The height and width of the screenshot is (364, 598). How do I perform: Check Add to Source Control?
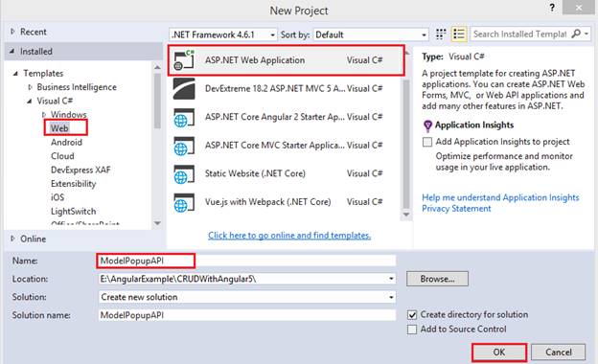pos(412,330)
